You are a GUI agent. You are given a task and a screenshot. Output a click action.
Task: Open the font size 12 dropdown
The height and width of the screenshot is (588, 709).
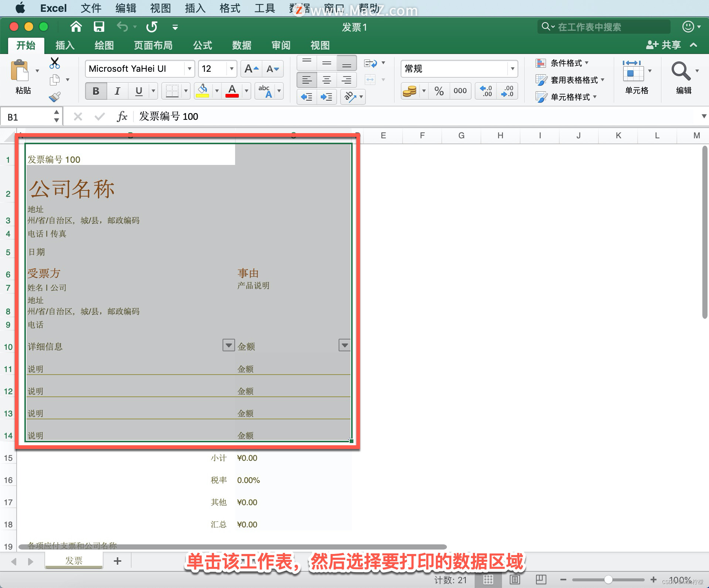(231, 69)
